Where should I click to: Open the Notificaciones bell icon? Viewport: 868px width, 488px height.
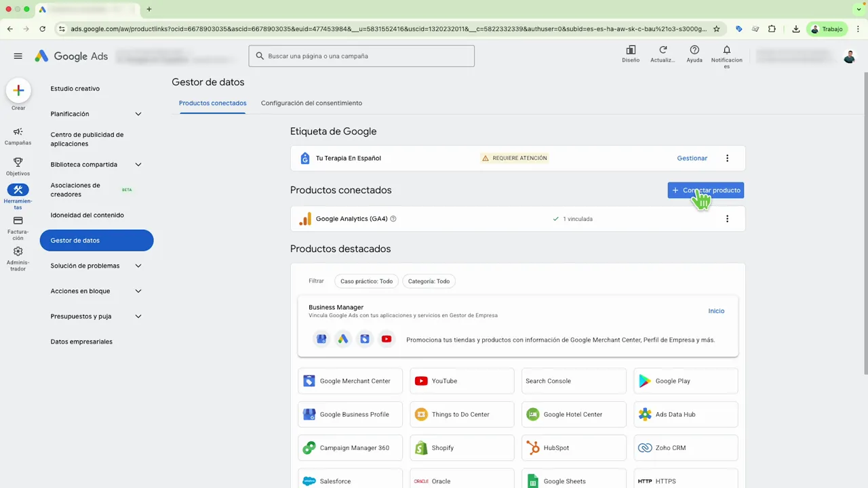pyautogui.click(x=726, y=51)
